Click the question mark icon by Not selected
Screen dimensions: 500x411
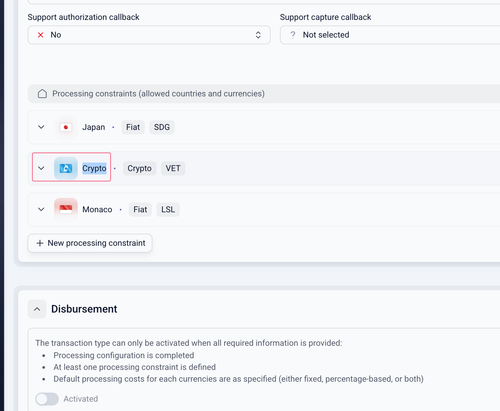pyautogui.click(x=293, y=35)
